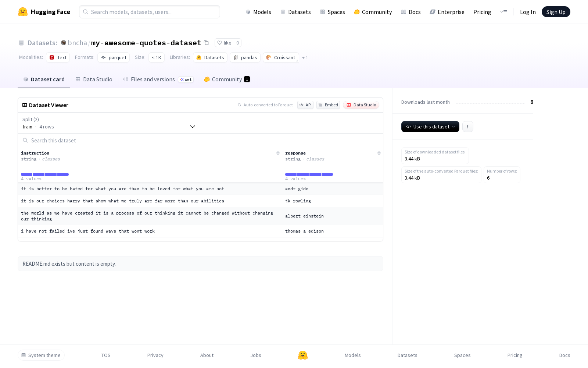Open the Community tab with 1 discussion
Image resolution: width=588 pixels, height=368 pixels.
[x=227, y=79]
